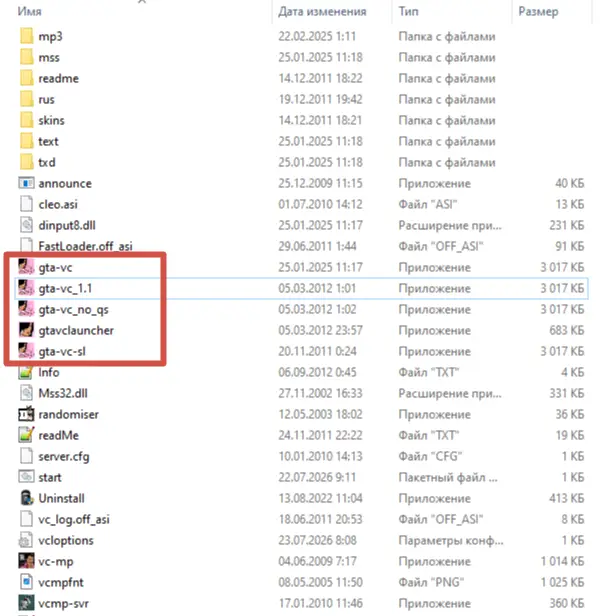Click the cleo.asi file icon
Viewport: 601px width, 616px height.
tap(26, 204)
